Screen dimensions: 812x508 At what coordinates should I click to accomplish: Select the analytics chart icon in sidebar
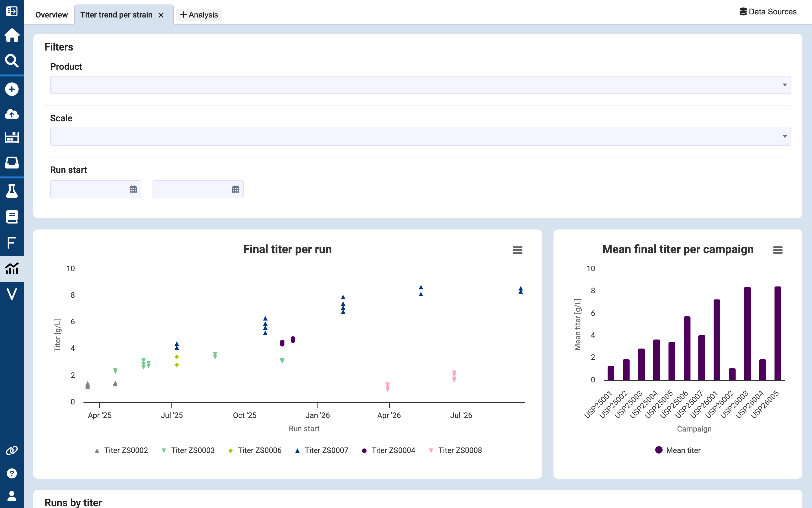tap(12, 268)
